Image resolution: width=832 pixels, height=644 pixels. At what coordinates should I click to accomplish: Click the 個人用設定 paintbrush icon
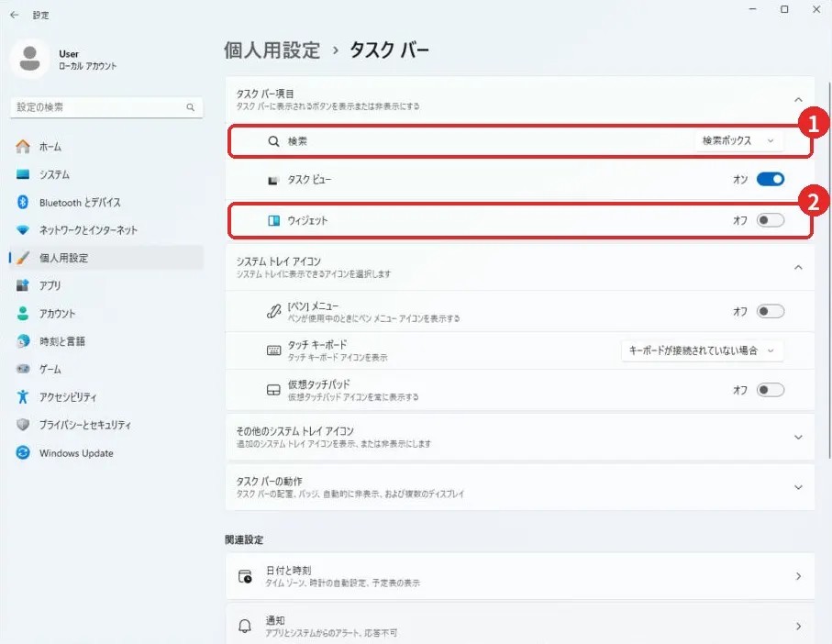click(x=23, y=258)
